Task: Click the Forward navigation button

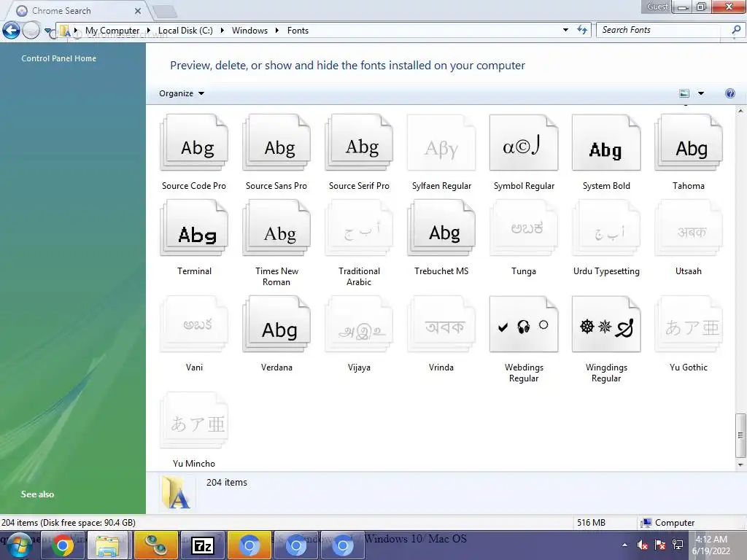Action: coord(31,31)
